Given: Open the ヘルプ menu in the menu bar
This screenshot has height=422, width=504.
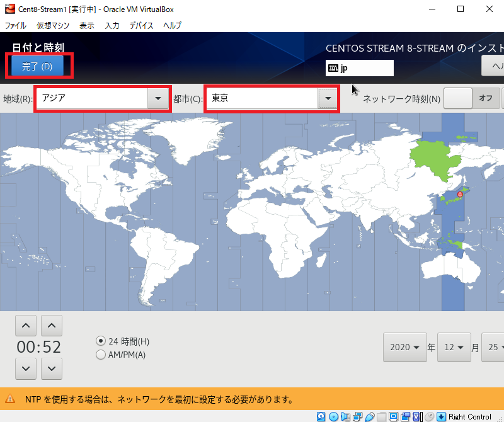Looking at the screenshot, I should tap(172, 25).
